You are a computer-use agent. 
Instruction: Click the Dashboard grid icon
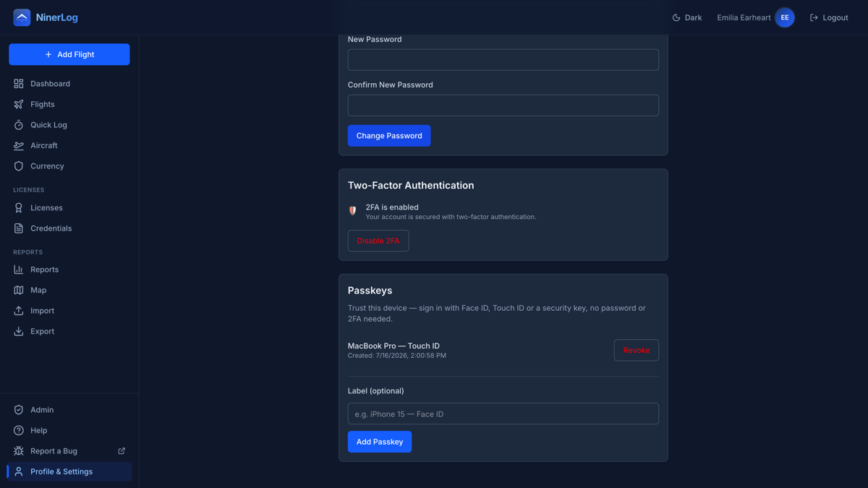(x=19, y=84)
